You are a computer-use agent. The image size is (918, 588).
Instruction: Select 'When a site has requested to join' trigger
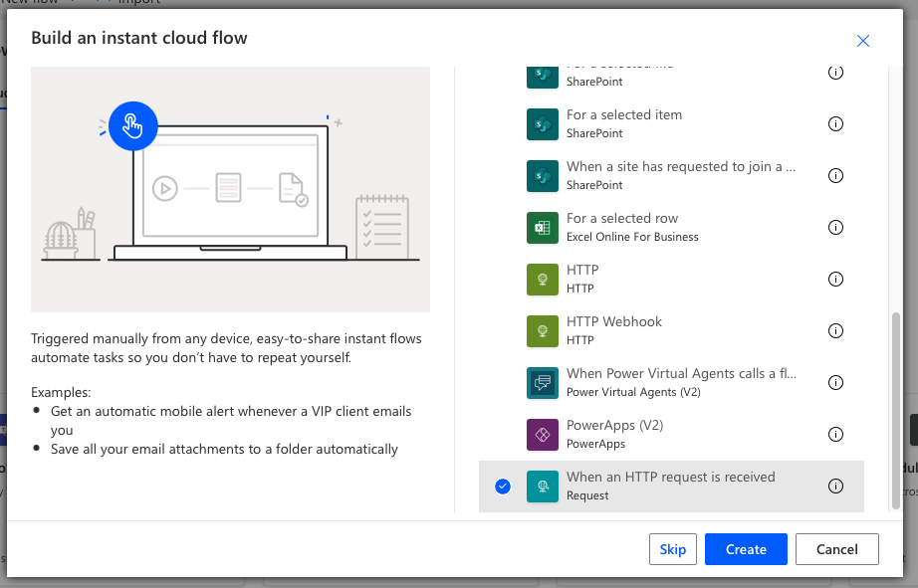coord(681,167)
